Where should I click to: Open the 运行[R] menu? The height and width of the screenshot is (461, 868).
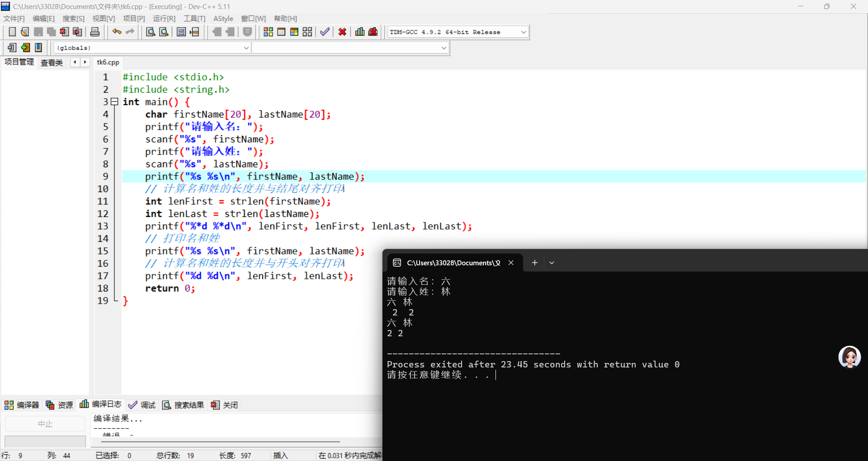pyautogui.click(x=164, y=19)
